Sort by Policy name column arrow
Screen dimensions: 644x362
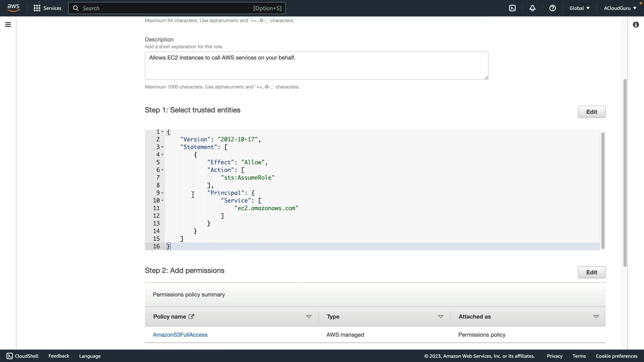pos(309,316)
